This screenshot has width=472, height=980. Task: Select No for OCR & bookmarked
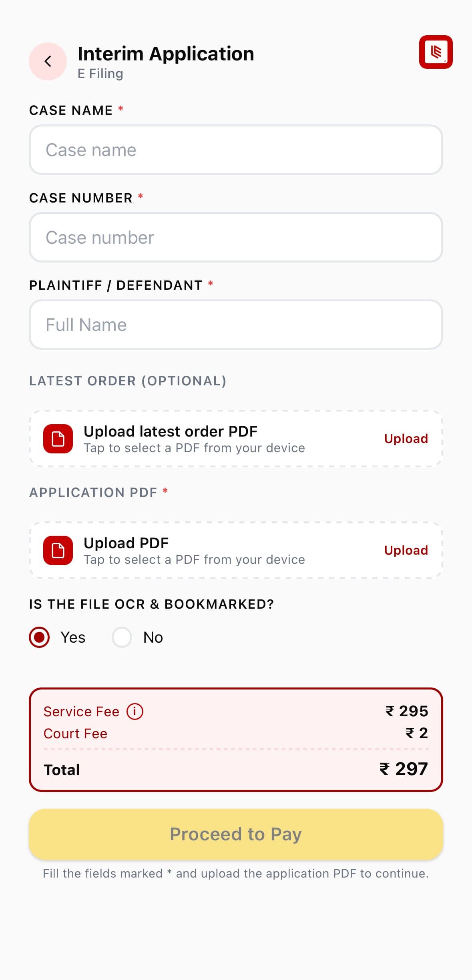pos(122,637)
